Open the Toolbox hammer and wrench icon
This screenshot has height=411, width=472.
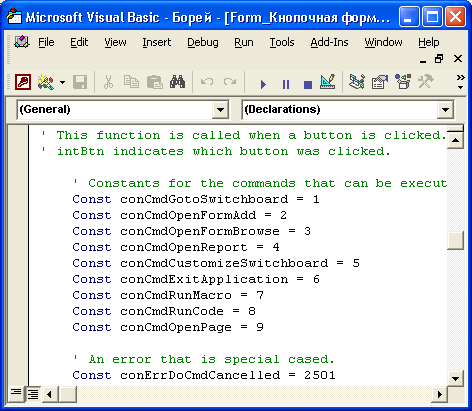pyautogui.click(x=426, y=82)
